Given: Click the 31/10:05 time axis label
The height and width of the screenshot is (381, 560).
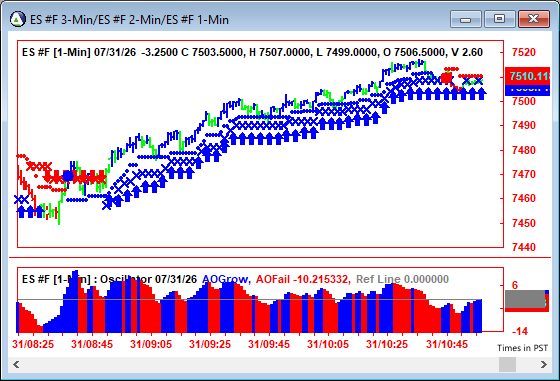Looking at the screenshot, I should click(328, 344).
